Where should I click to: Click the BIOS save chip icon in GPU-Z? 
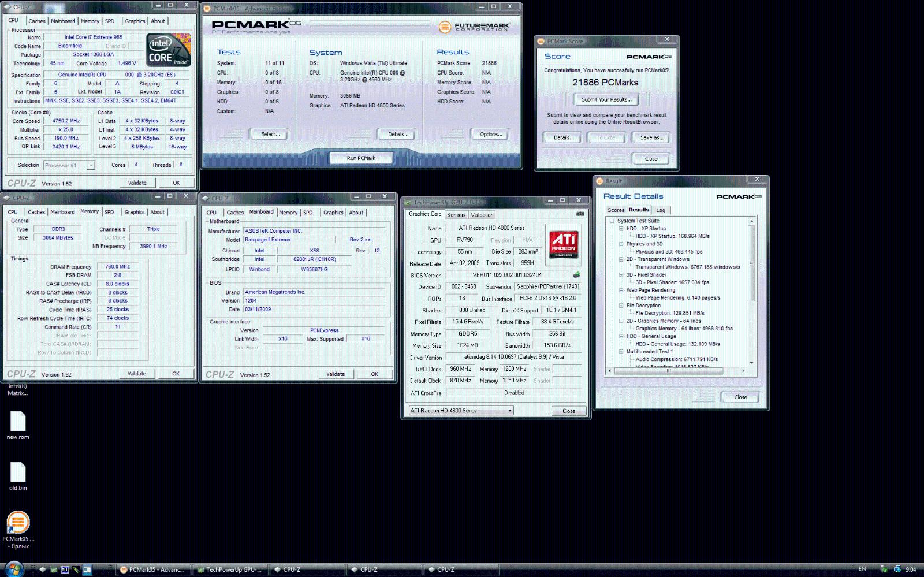(x=576, y=275)
